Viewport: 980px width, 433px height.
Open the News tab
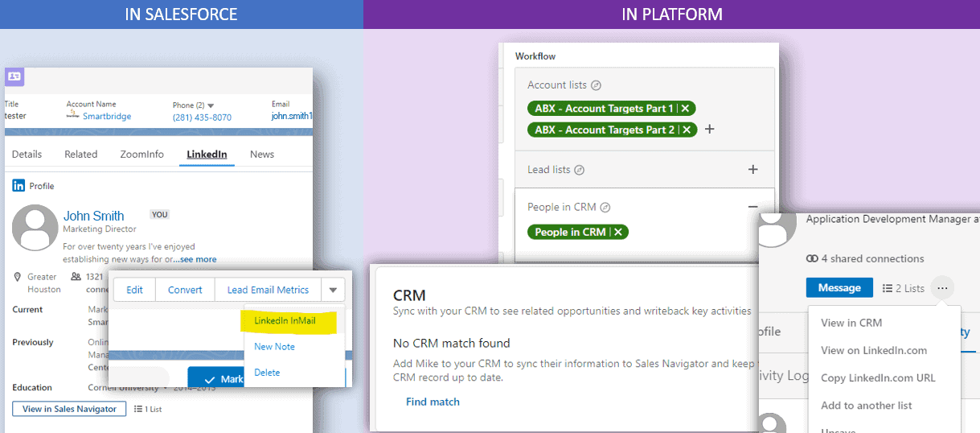click(262, 154)
